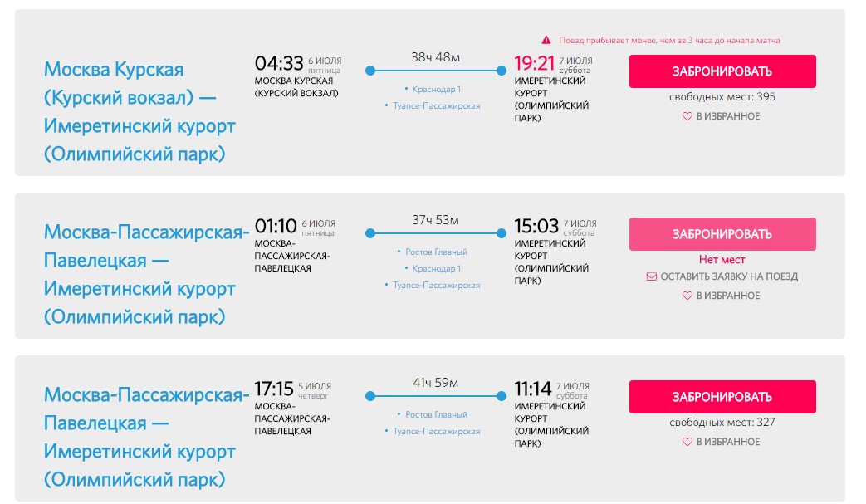
Task: Click Ростов Главный stop on the 37ч 53м route
Action: [x=437, y=252]
